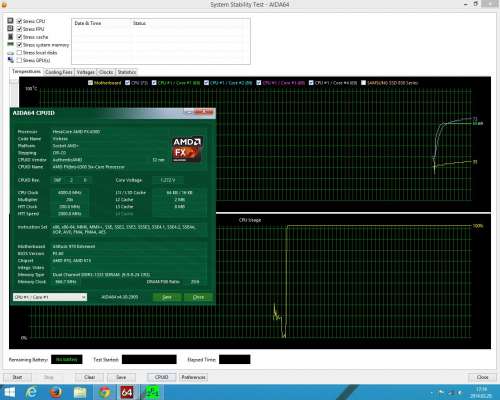
Task: Open the CPU #1 / Core #1 dropdown
Action: pos(50,297)
